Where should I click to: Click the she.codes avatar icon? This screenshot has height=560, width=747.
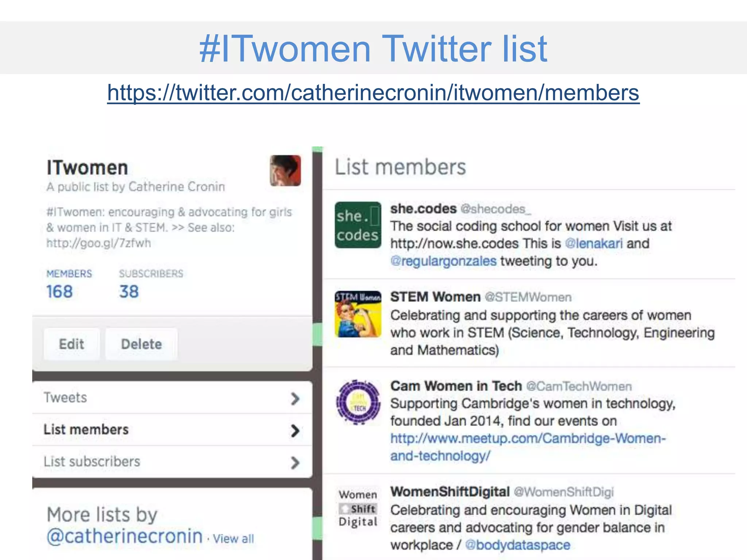pos(358,225)
